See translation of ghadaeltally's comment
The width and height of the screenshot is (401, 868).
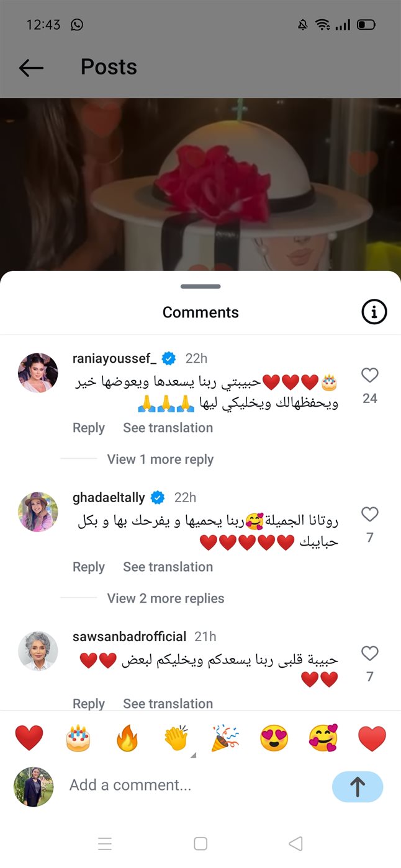coord(168,567)
